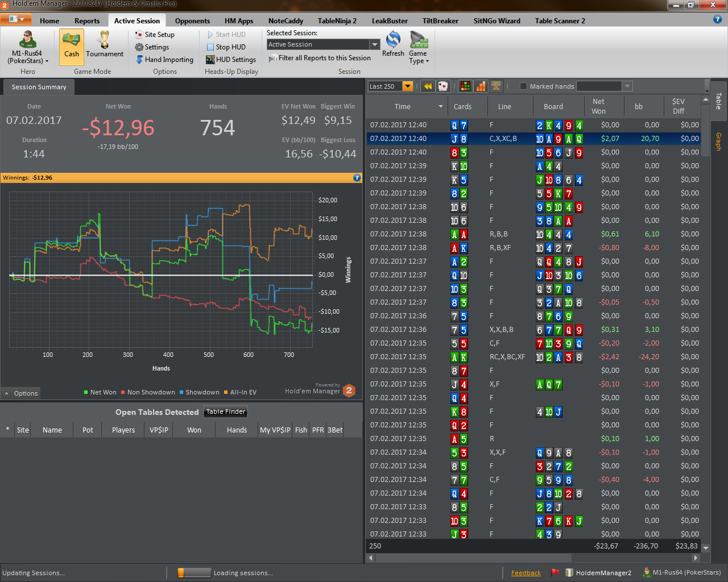The image size is (728, 582).
Task: Select Cash game mode icon
Action: (x=72, y=40)
